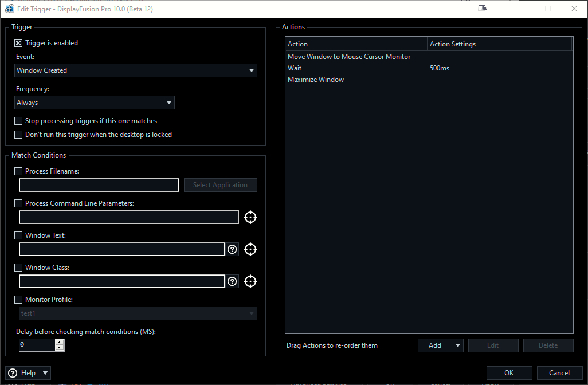The image size is (588, 385).
Task: Open the Help menu button
Action: click(28, 373)
